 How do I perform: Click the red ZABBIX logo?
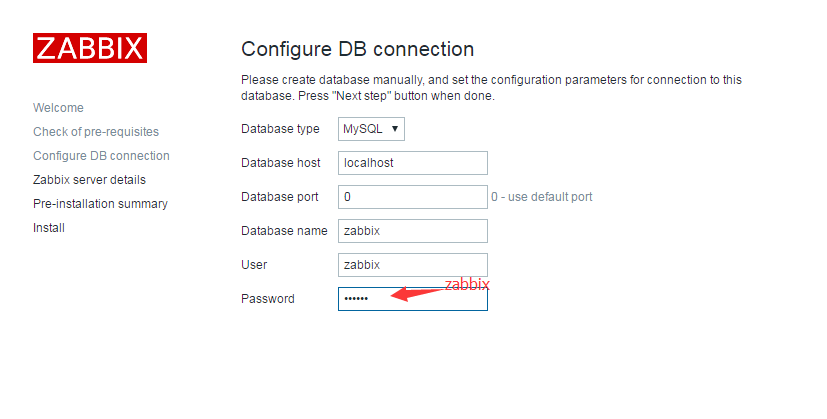[x=89, y=48]
